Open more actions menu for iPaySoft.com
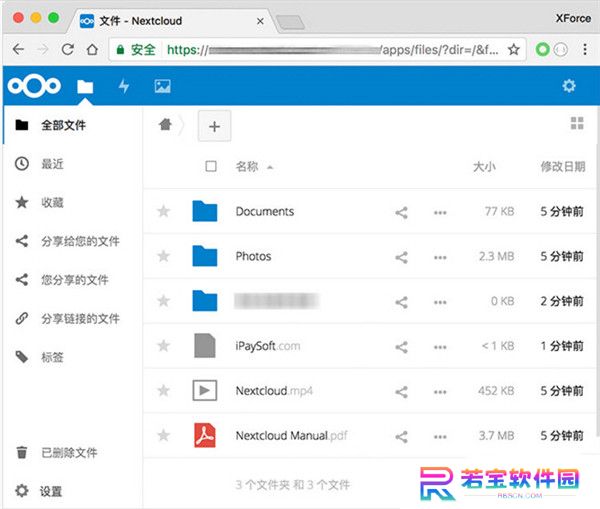The image size is (600, 509). click(440, 347)
